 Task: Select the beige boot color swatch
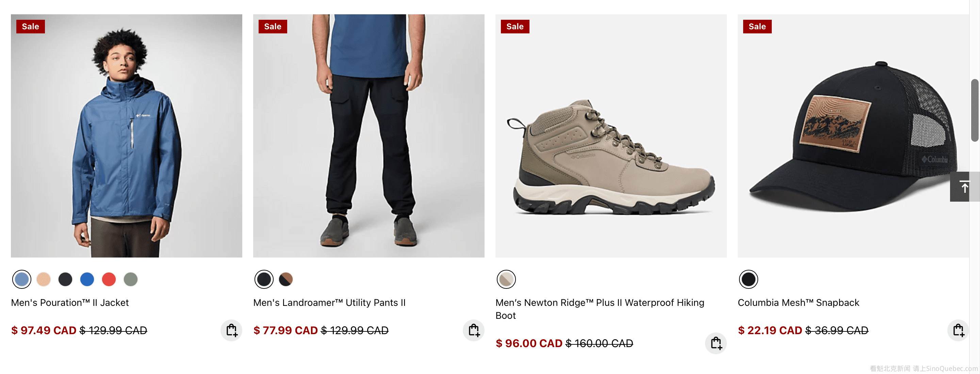coord(506,279)
